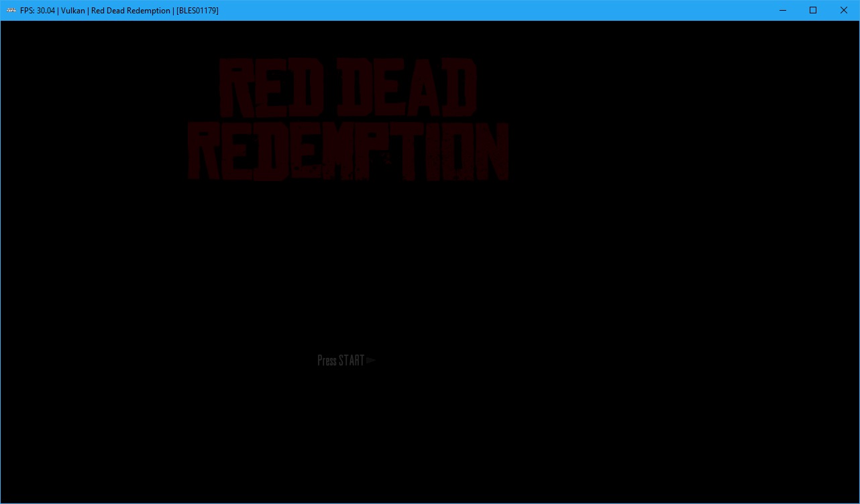860x504 pixels.
Task: Click the BLES01179 serial in title bar
Action: [197, 10]
